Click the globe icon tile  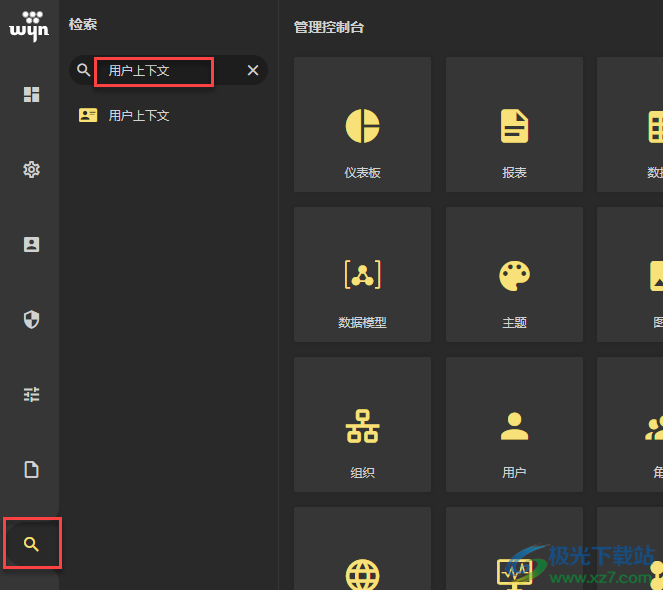[362, 548]
